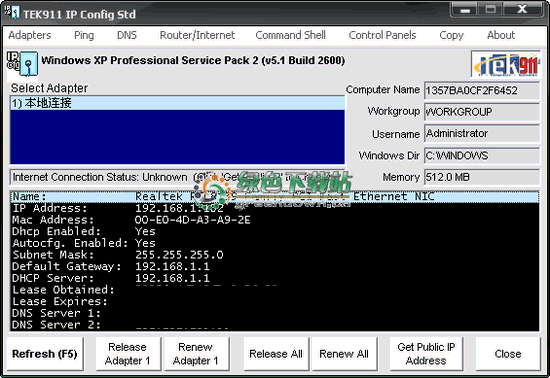Select the Name: Realtek Ethernet NIC row
Screen dimensions: 550x378
coord(275,197)
